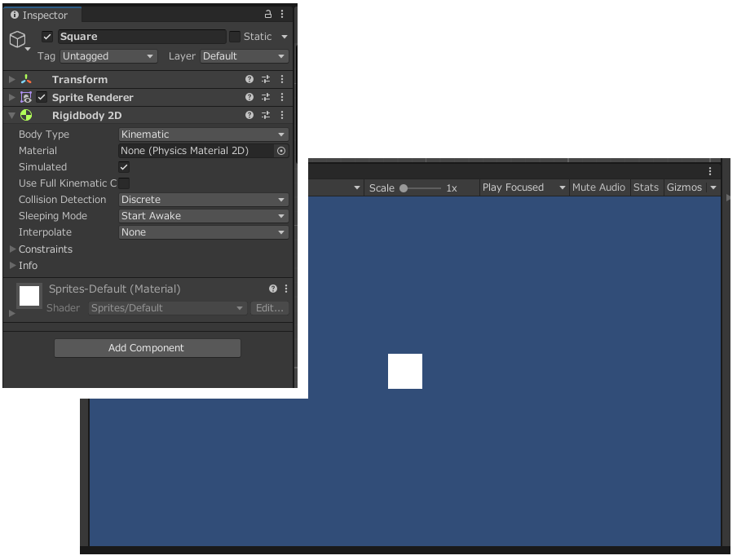Open Interpolate dropdown showing None
737x560 pixels.
(204, 232)
